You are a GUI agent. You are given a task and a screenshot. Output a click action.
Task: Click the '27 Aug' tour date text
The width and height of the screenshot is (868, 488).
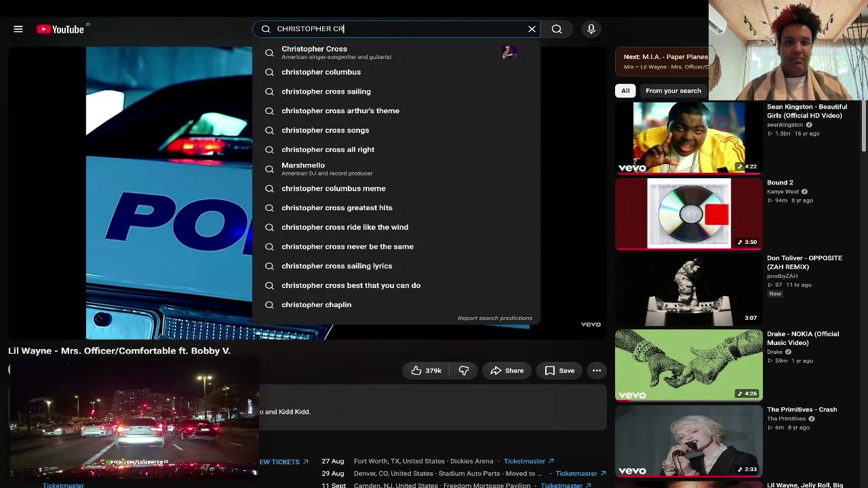tap(332, 462)
